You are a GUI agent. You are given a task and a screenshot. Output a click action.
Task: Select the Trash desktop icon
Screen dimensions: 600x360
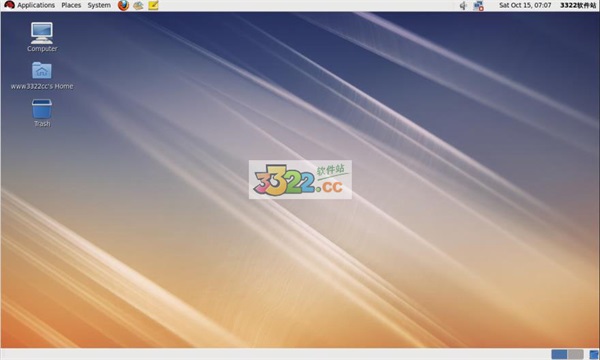coord(42,113)
